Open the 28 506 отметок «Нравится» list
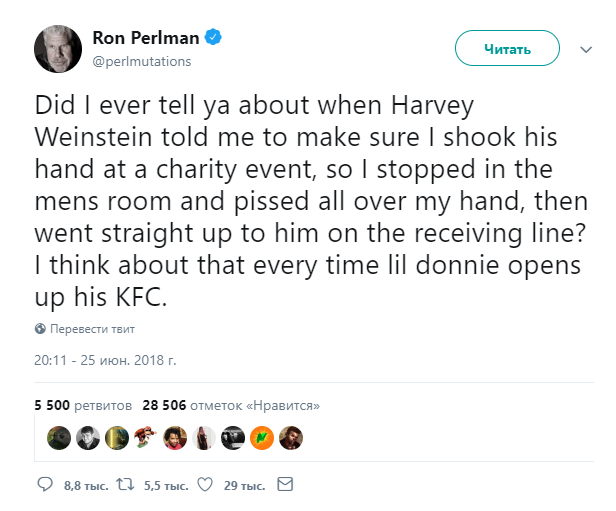The height and width of the screenshot is (511, 616). pyautogui.click(x=231, y=405)
